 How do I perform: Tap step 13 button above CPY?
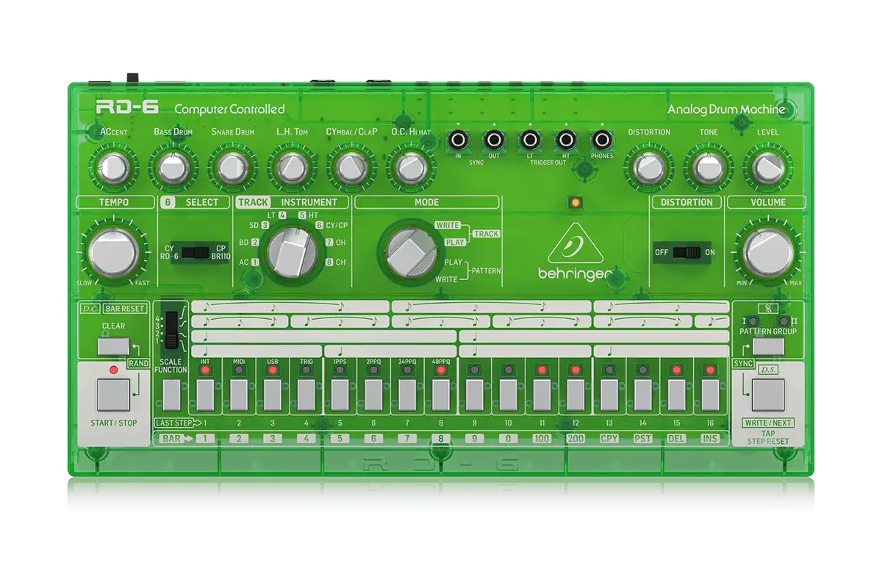point(609,395)
